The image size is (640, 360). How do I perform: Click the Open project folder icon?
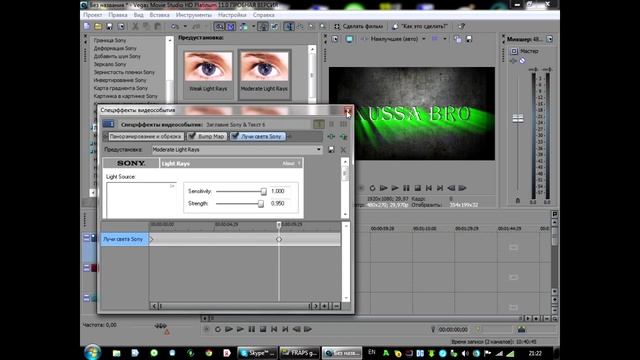[x=98, y=27]
